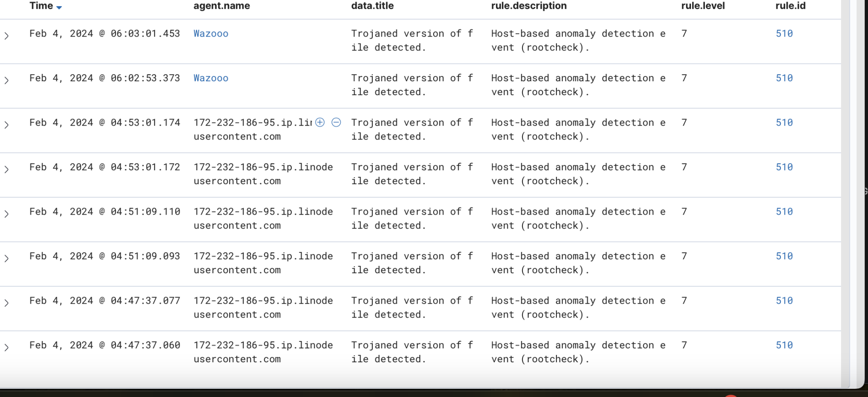The height and width of the screenshot is (397, 868).
Task: Expand the 04:53:01.172 alert row
Action: [7, 169]
